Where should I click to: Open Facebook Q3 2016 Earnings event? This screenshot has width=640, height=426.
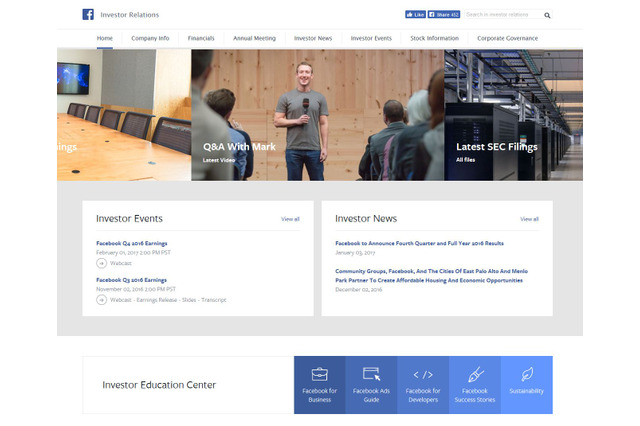pos(131,280)
